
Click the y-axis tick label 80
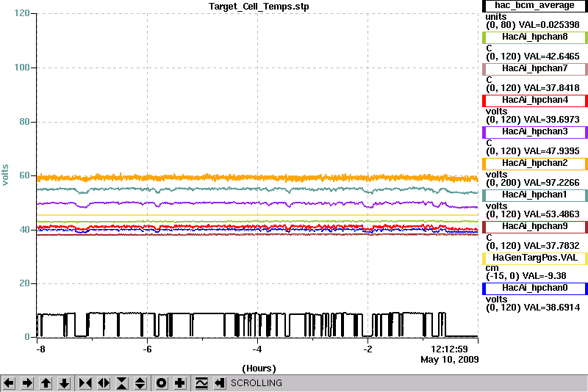(24, 122)
